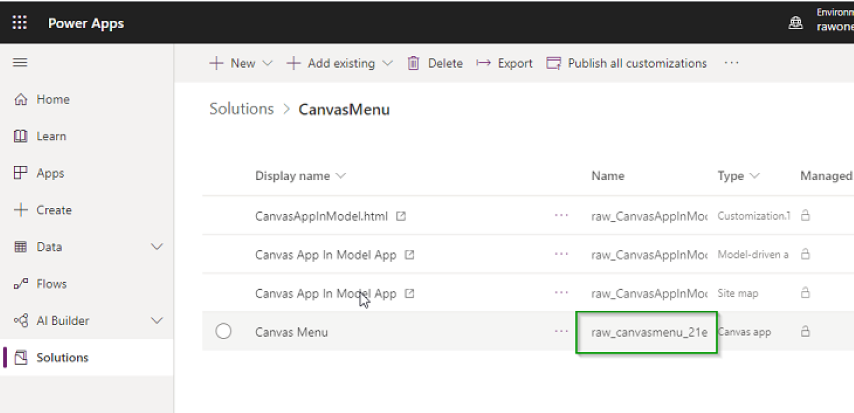
Task: Click the Create plus icon in sidebar
Action: 21,210
